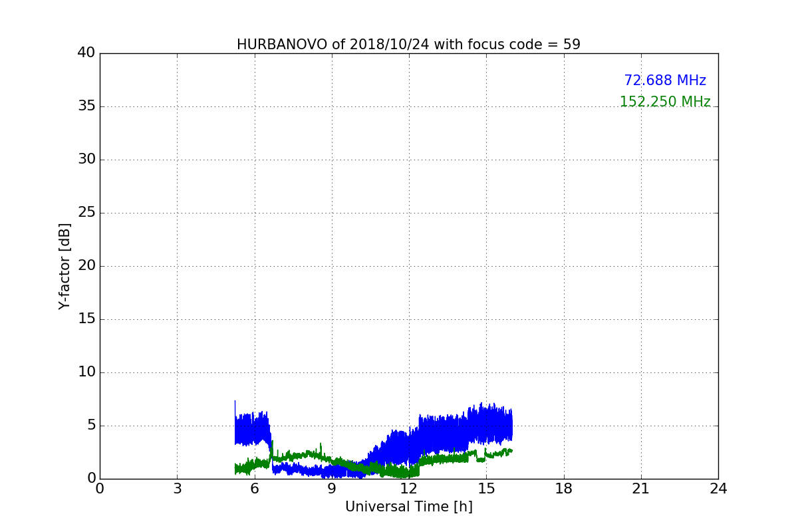Image resolution: width=798 pixels, height=532 pixels.
Task: Click the blue '72.688 MHz' legend label
Action: (665, 80)
